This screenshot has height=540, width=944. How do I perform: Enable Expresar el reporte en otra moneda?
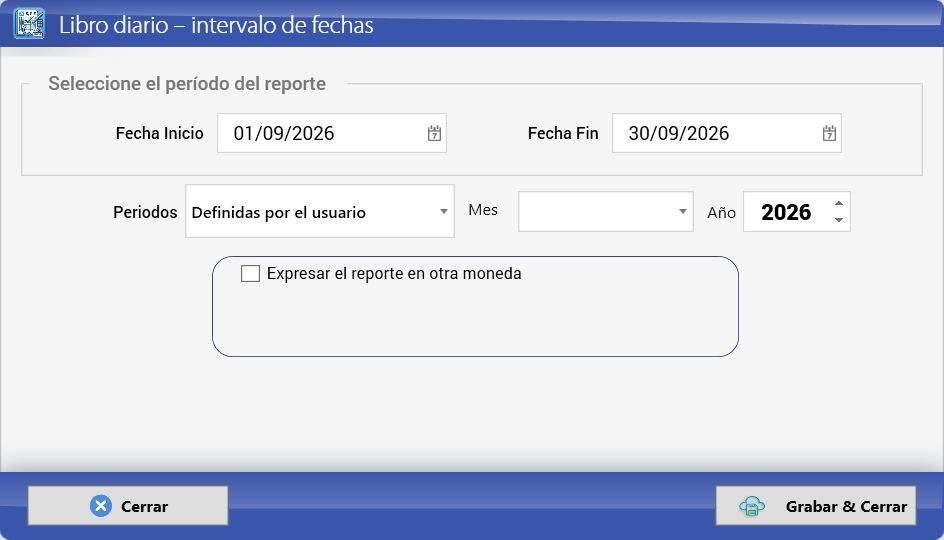[250, 273]
